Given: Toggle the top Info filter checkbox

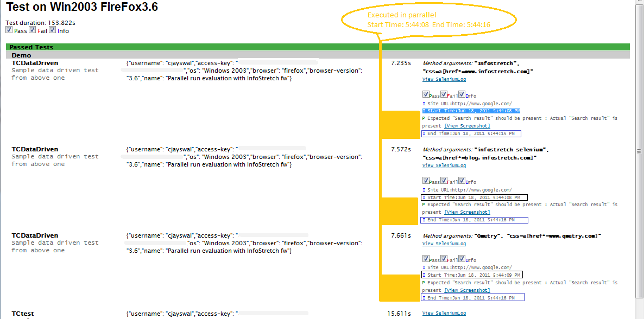Looking at the screenshot, I should click(53, 30).
